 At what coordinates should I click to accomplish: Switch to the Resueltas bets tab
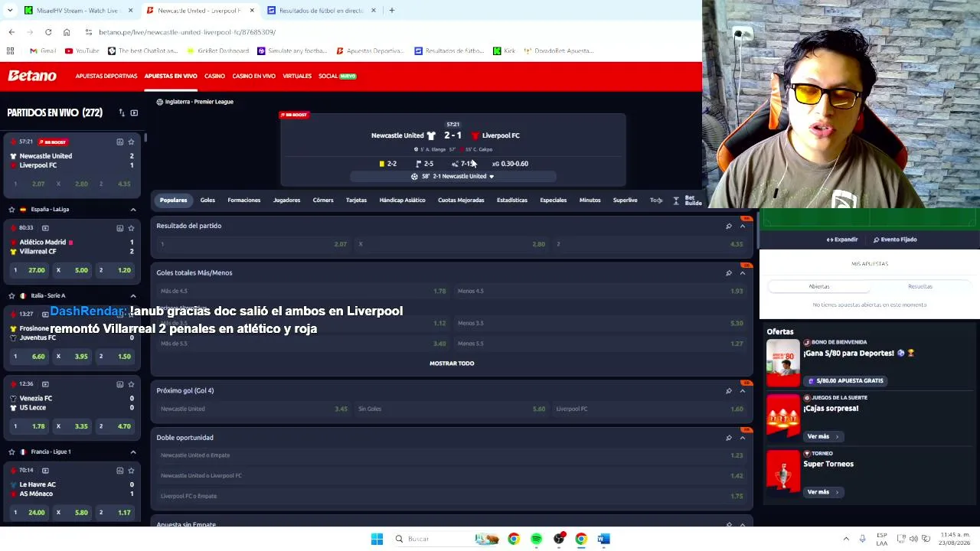click(920, 286)
